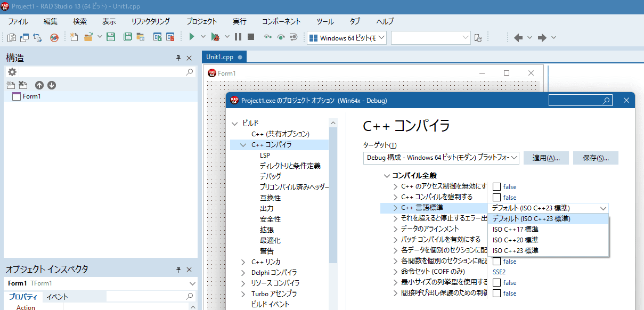This screenshot has height=310, width=644.
Task: Click the Open folder toolbar icon
Action: (x=88, y=37)
